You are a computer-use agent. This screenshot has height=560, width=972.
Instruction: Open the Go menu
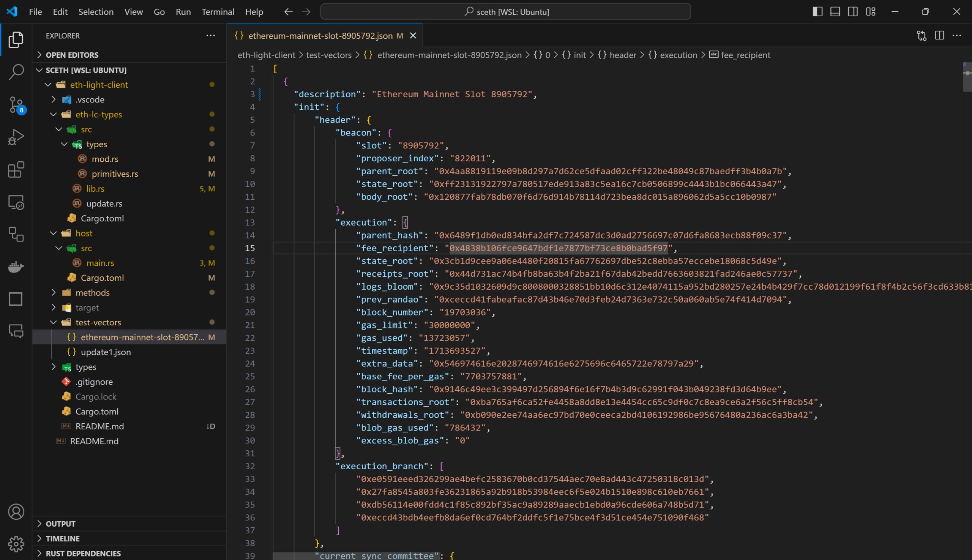click(159, 12)
